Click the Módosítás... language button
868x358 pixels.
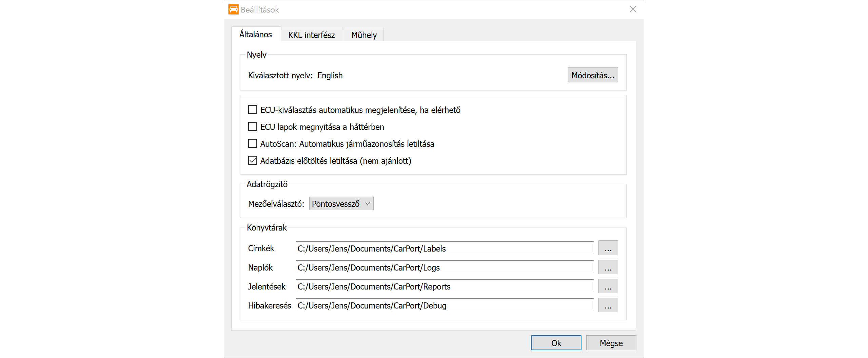(x=592, y=75)
